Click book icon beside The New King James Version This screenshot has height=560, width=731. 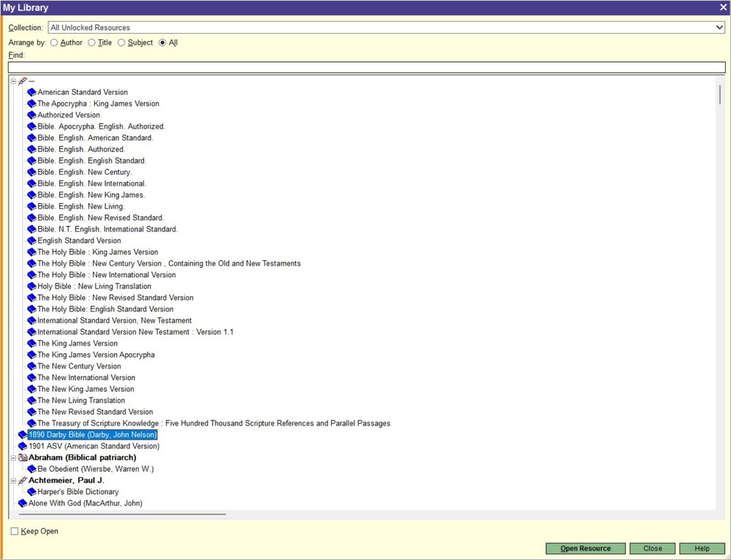tap(31, 389)
